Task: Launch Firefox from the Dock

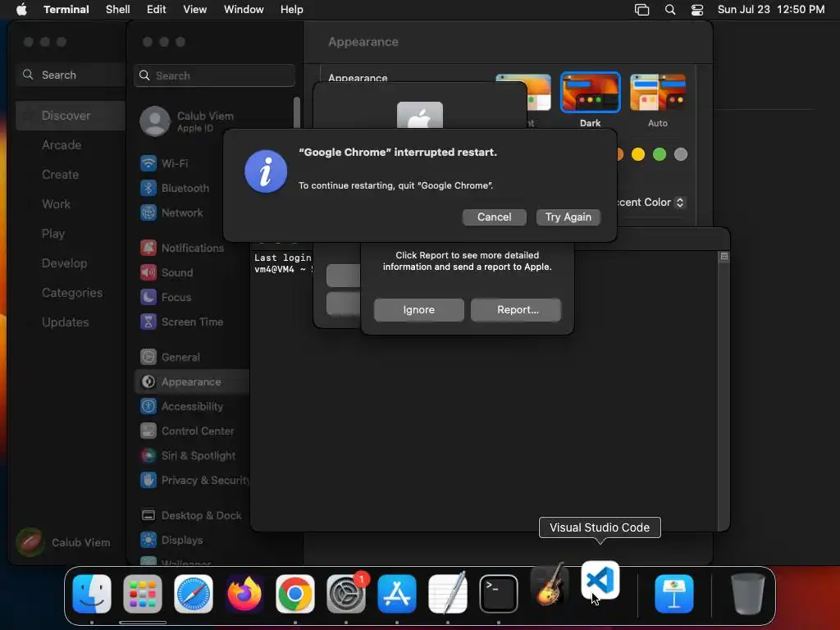Action: [244, 594]
